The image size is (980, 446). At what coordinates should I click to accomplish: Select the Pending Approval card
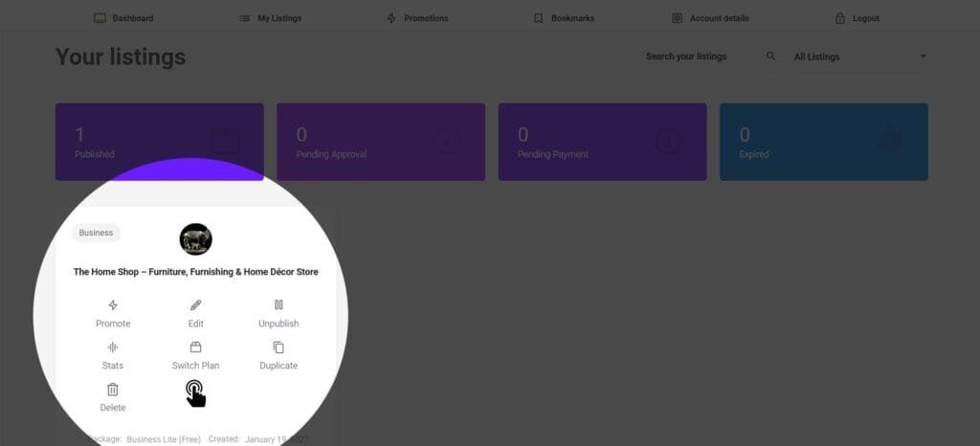(380, 142)
